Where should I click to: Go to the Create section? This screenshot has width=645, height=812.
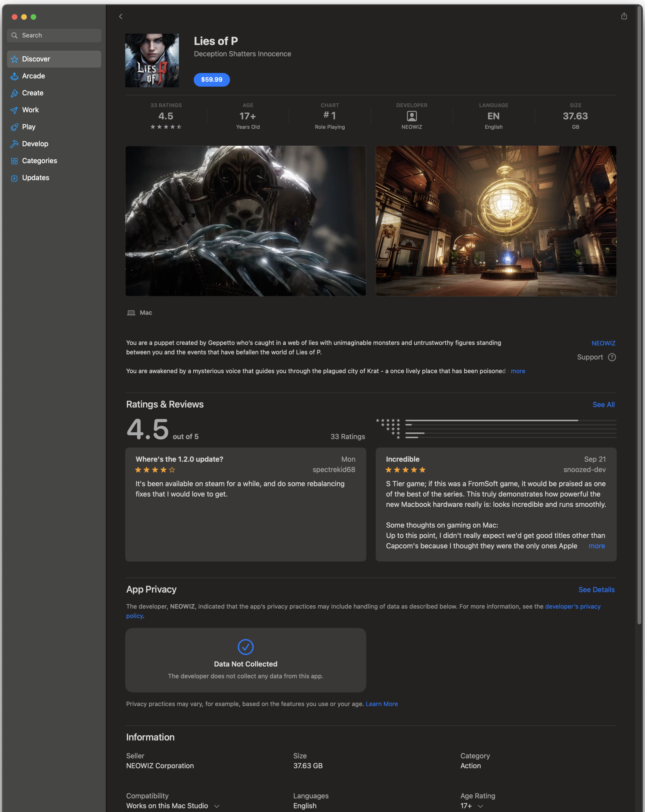pyautogui.click(x=54, y=93)
